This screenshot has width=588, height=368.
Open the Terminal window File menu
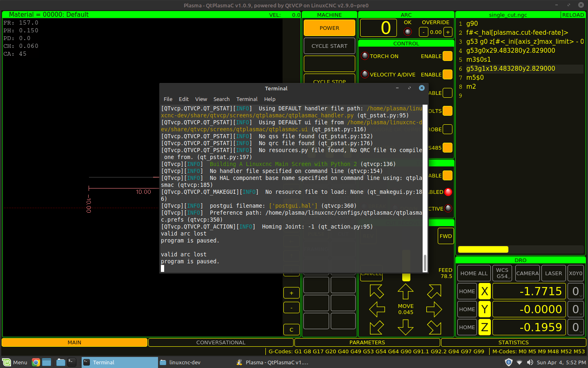click(168, 99)
